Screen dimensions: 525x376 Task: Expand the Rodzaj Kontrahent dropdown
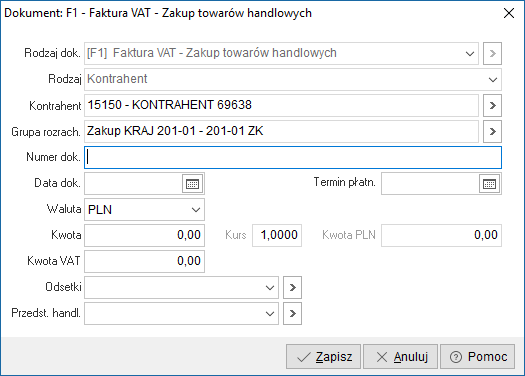[493, 80]
